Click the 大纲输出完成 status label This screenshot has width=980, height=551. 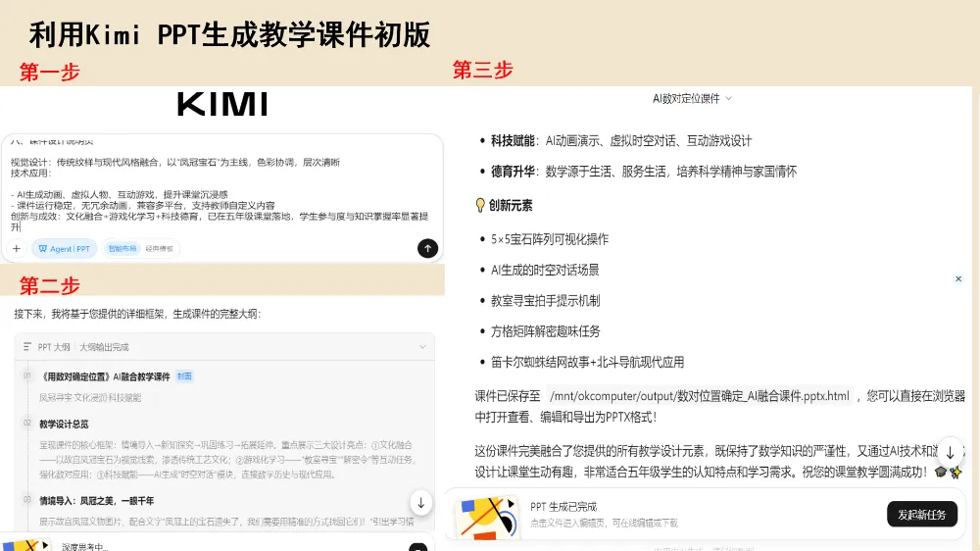[104, 347]
